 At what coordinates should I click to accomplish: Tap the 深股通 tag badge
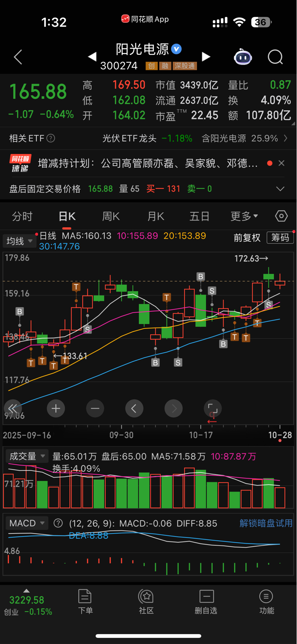pyautogui.click(x=185, y=66)
